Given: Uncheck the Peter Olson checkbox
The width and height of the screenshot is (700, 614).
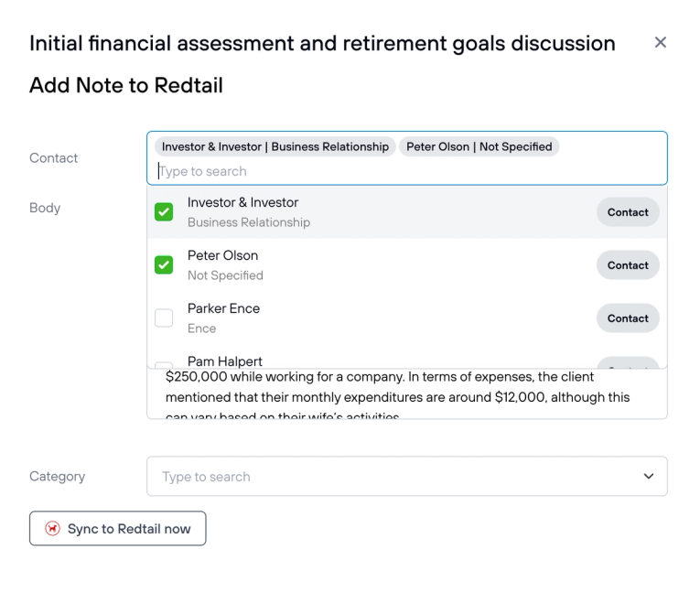Looking at the screenshot, I should (x=164, y=265).
